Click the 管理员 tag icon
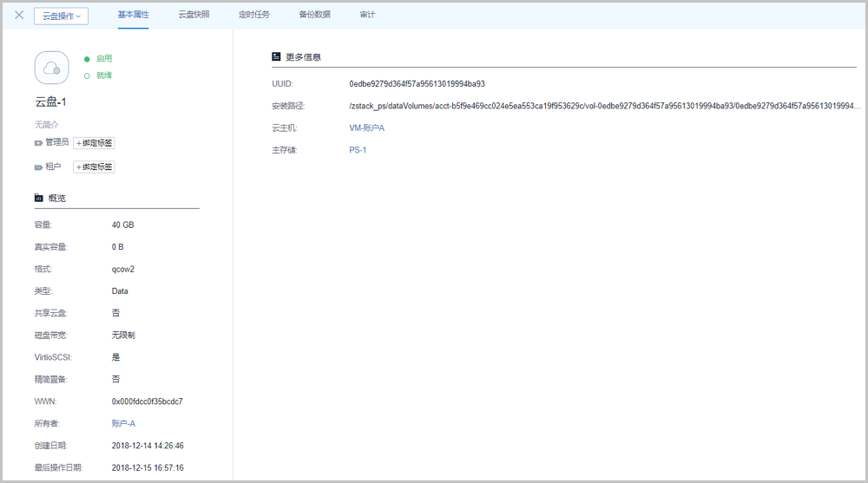 [x=38, y=142]
